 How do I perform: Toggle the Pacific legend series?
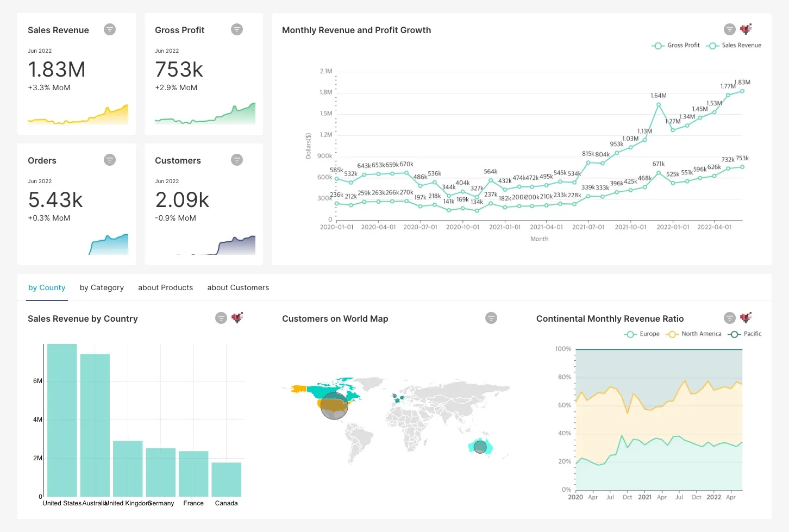pyautogui.click(x=745, y=334)
